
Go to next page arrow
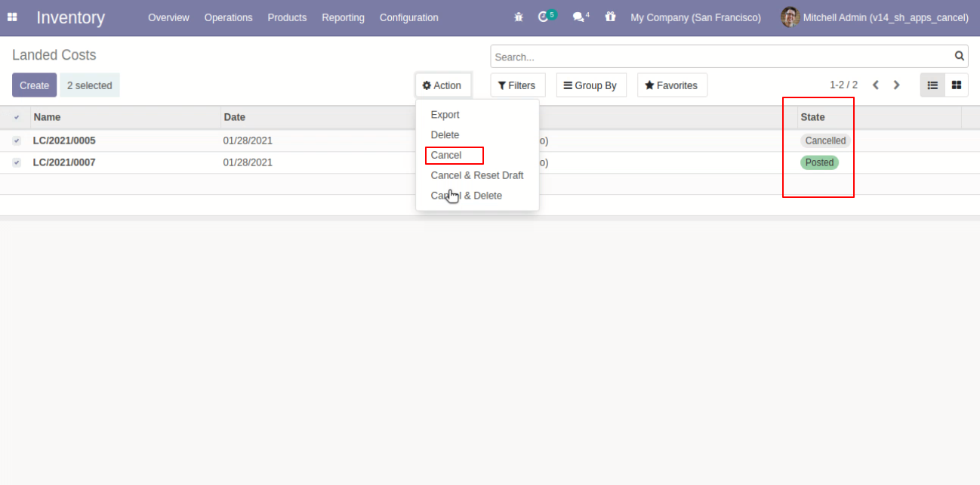coord(896,85)
